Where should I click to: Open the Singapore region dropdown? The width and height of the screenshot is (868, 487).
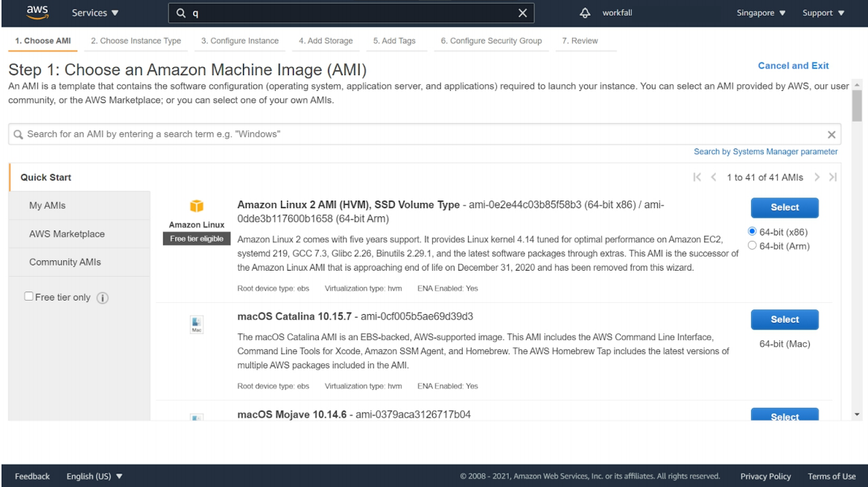click(x=761, y=13)
